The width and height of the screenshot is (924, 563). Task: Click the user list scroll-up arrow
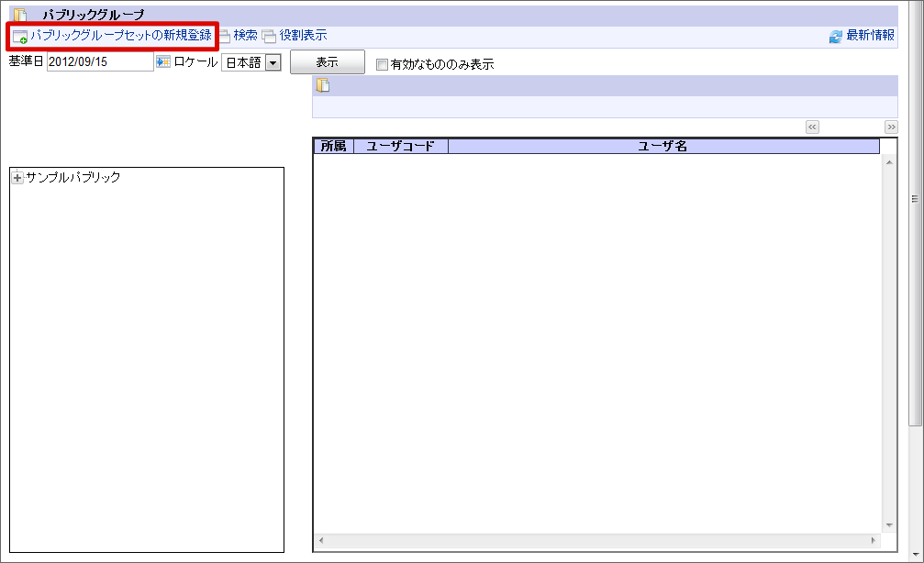coord(889,162)
